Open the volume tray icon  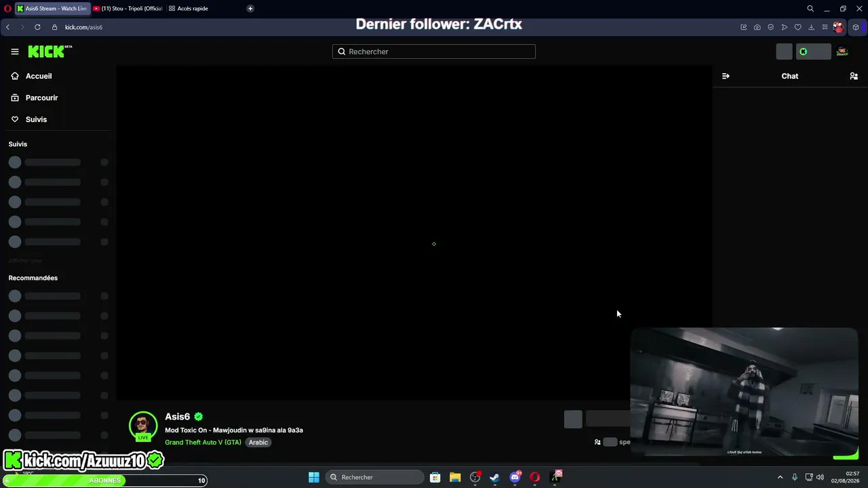click(x=821, y=477)
